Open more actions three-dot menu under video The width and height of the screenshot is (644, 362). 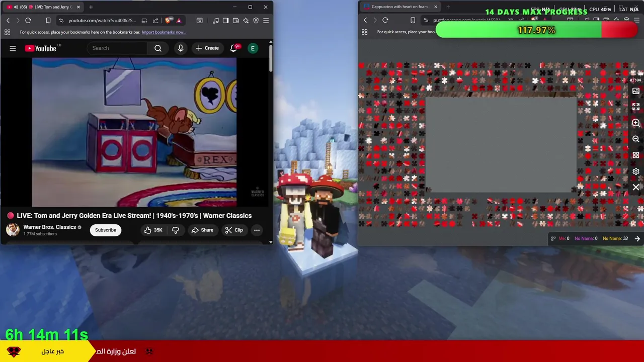click(x=257, y=230)
